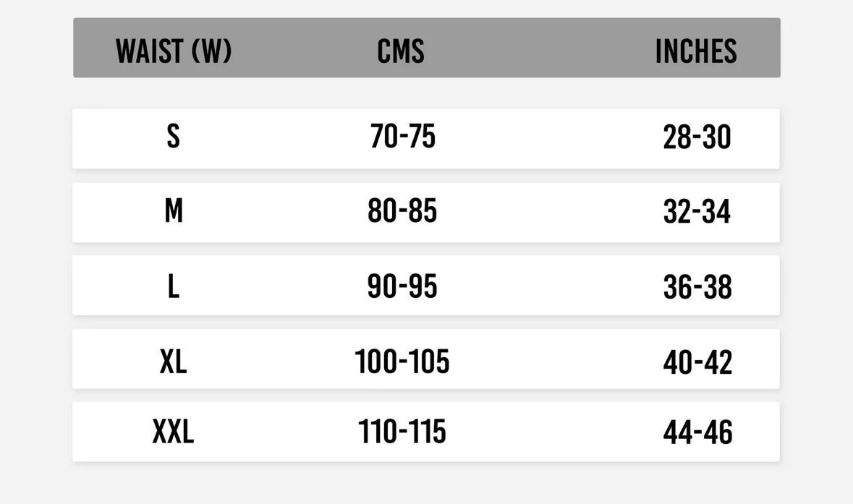Select the 40-42 inches value
The height and width of the screenshot is (504, 853).
(697, 362)
